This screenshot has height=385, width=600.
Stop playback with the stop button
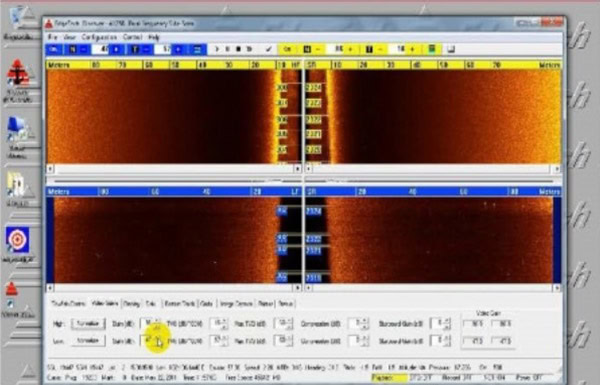tap(238, 49)
